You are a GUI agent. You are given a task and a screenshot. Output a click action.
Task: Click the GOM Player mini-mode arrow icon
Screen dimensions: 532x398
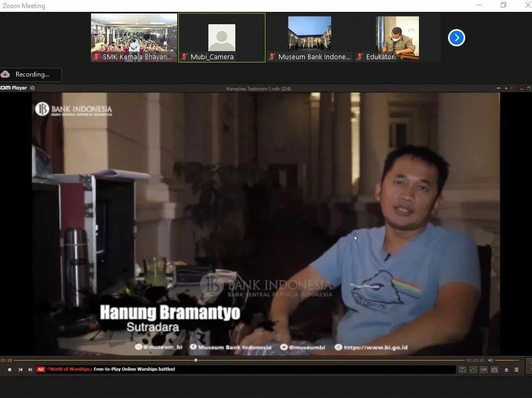coord(506,88)
